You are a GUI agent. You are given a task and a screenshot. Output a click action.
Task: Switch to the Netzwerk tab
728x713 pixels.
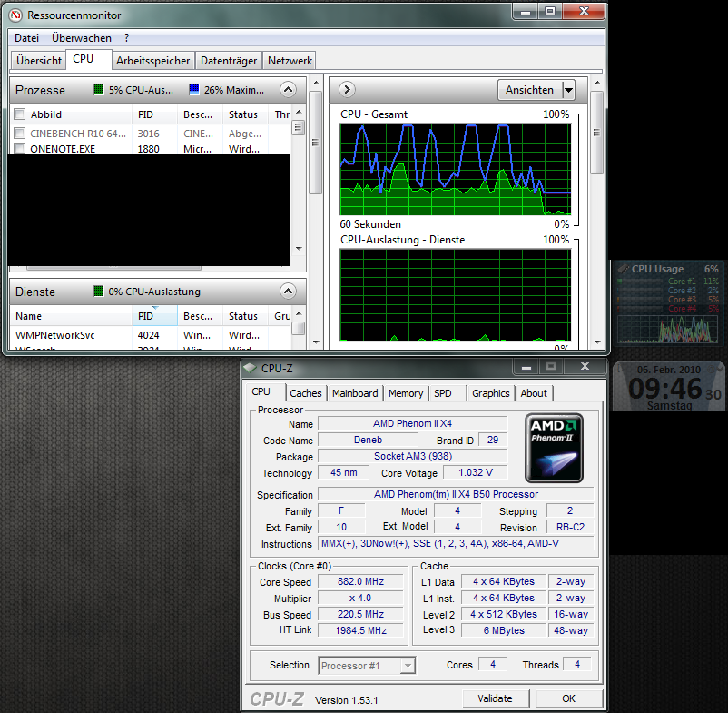point(290,61)
